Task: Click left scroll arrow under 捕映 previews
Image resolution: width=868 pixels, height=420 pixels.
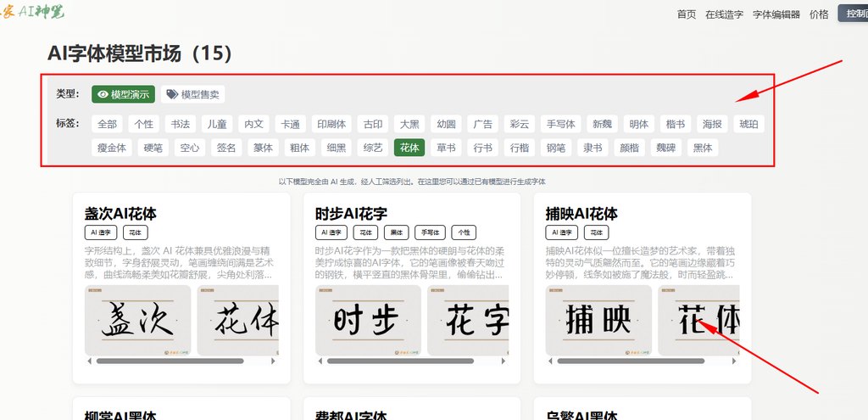Action: tap(550, 361)
